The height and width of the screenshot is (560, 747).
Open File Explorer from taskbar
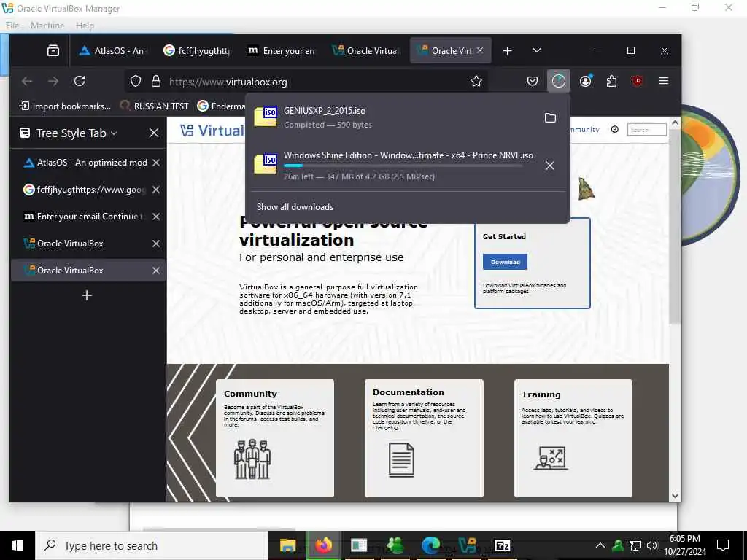pyautogui.click(x=287, y=545)
